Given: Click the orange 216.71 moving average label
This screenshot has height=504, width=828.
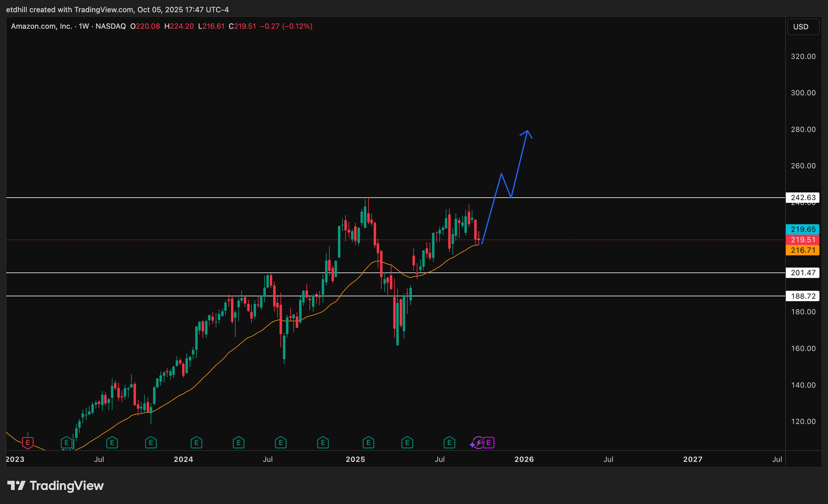Looking at the screenshot, I should (x=802, y=250).
